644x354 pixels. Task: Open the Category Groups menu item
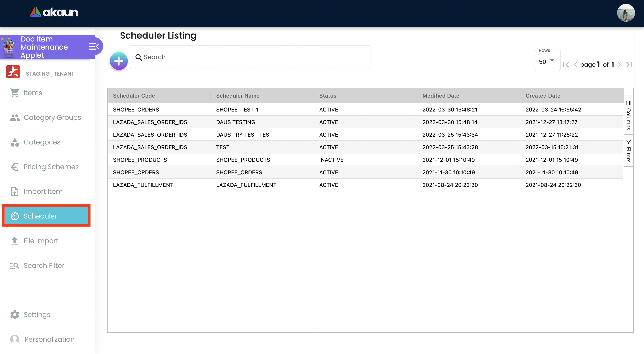(52, 117)
